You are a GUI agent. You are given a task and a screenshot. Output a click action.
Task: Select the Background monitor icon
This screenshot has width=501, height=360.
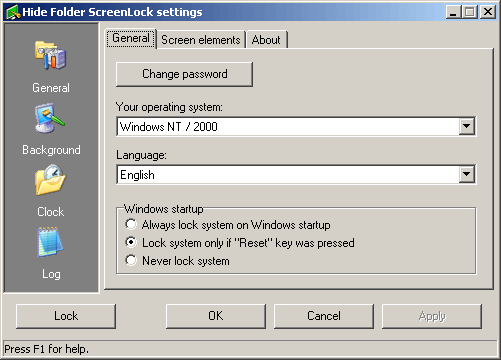50,118
